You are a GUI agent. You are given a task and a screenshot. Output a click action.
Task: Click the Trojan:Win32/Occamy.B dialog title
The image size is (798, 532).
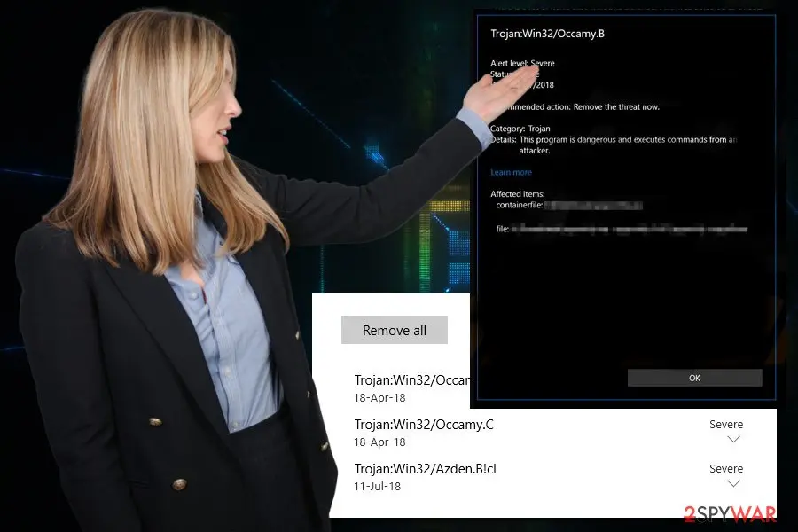(x=548, y=34)
